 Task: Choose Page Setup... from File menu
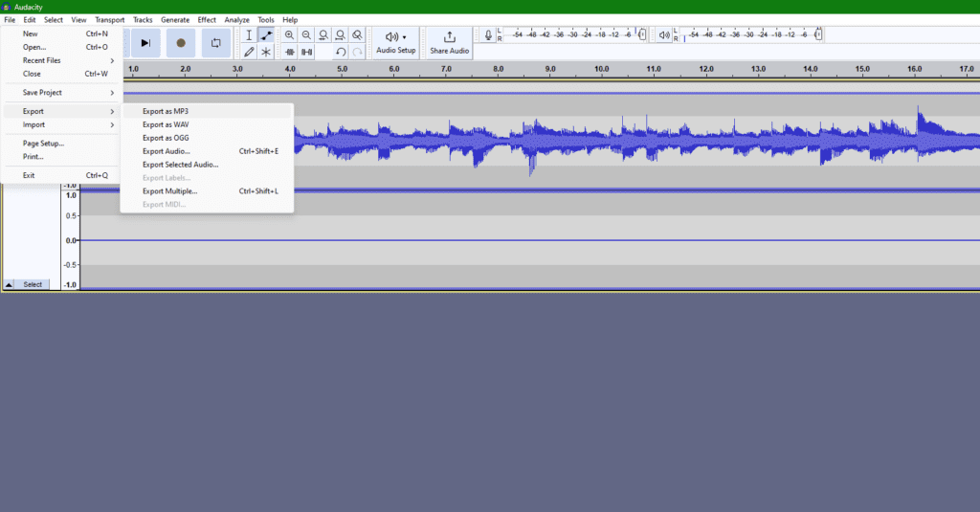[x=60, y=144]
